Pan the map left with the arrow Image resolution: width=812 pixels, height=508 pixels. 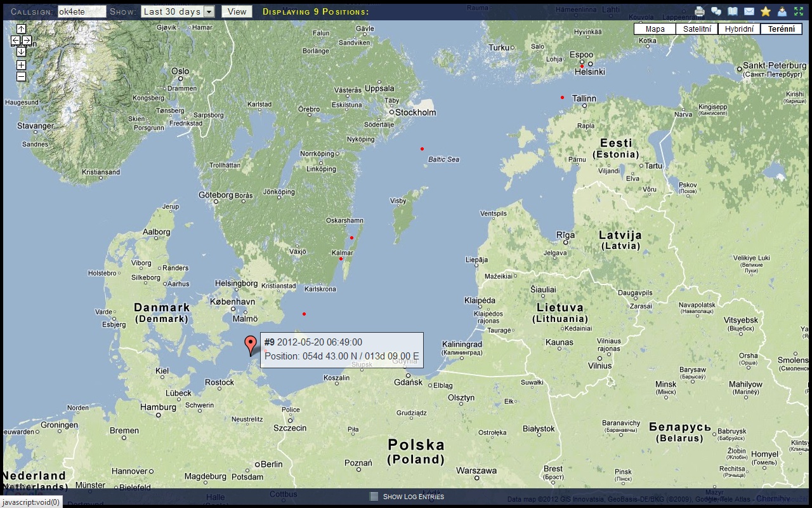click(16, 40)
